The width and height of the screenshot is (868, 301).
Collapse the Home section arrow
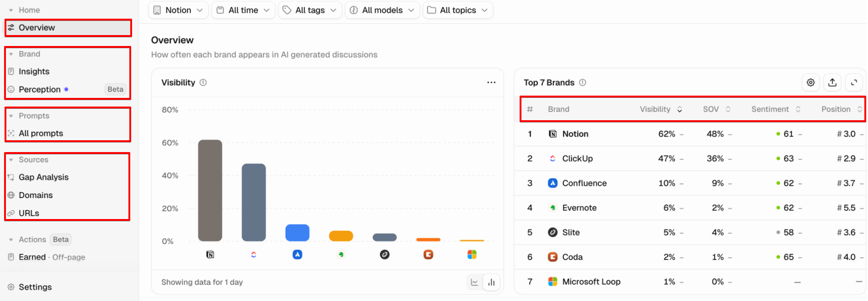tap(11, 10)
